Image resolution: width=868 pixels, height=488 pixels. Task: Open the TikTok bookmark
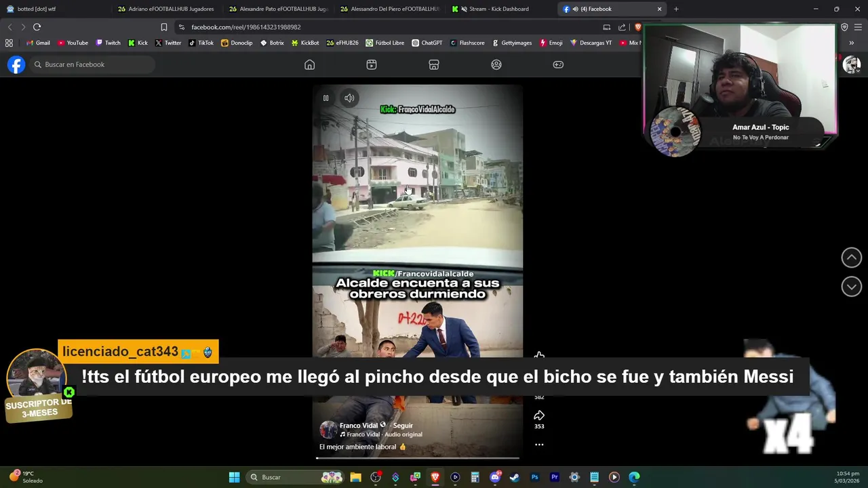point(201,43)
